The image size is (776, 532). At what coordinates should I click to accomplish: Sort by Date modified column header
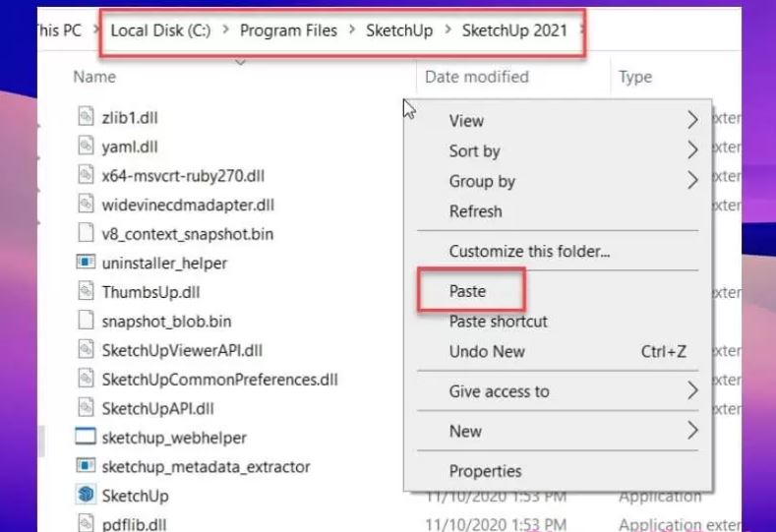[477, 77]
